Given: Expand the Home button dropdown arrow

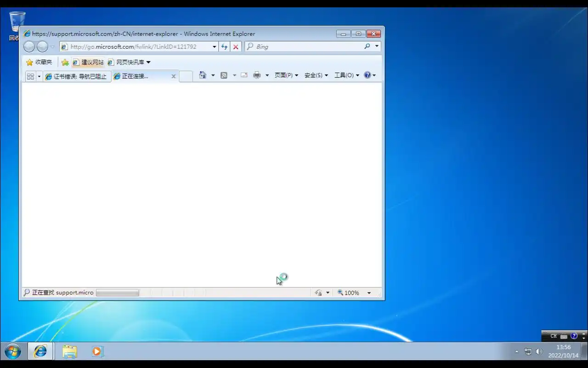Looking at the screenshot, I should coord(213,75).
